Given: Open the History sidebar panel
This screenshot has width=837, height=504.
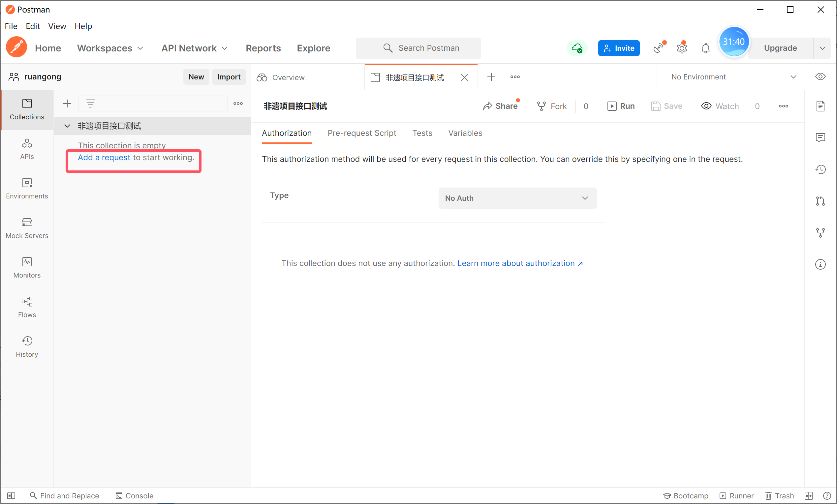Looking at the screenshot, I should point(27,347).
